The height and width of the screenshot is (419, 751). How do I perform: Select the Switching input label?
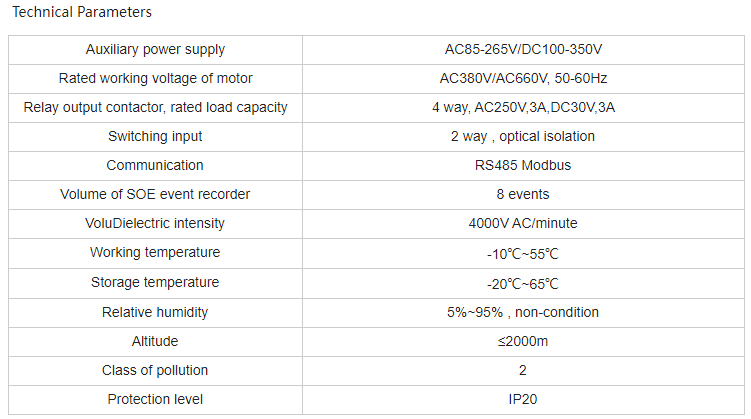155,136
